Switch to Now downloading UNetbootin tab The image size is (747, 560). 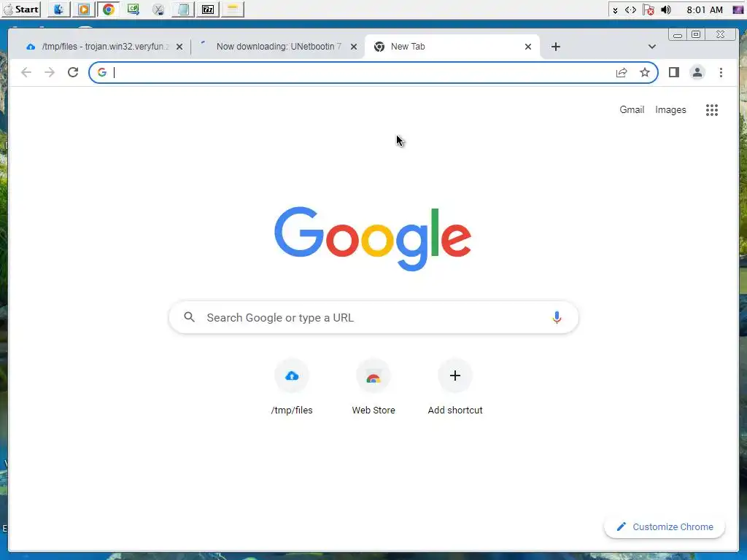click(276, 47)
